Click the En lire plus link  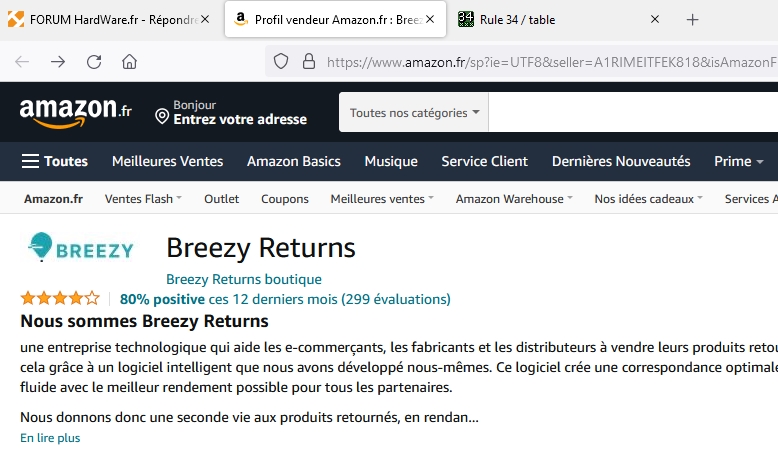pyautogui.click(x=50, y=438)
